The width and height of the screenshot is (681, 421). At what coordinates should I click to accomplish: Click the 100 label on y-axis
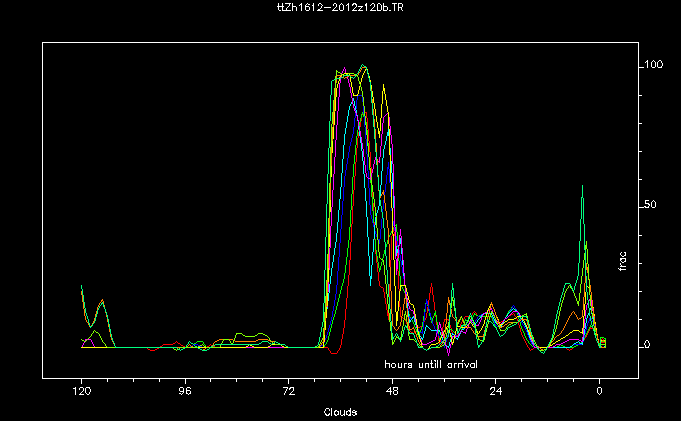point(655,65)
